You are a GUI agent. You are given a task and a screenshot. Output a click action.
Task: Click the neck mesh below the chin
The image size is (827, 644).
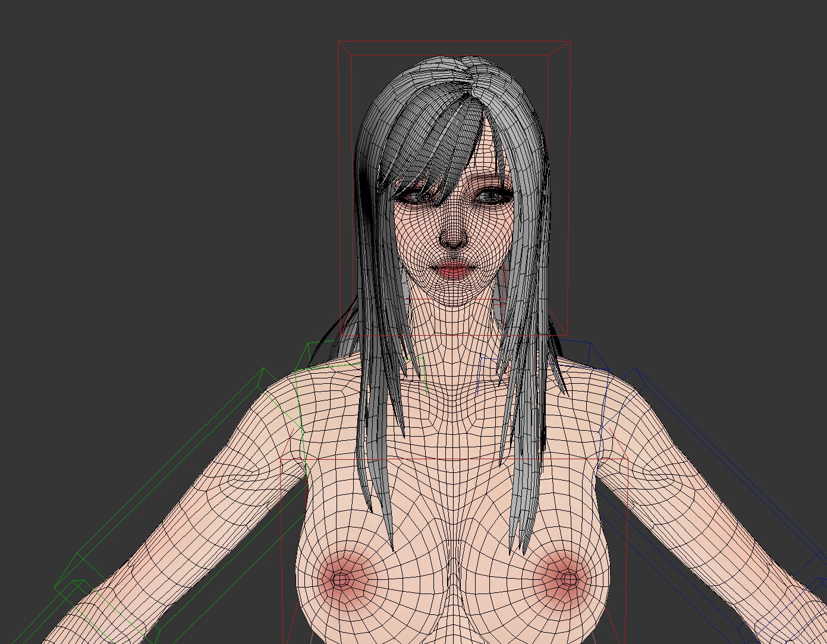point(454,333)
